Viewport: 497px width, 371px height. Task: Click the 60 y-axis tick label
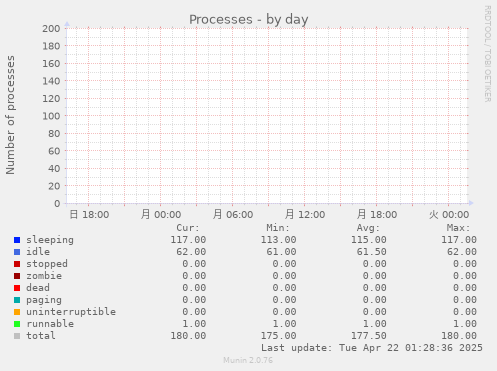pyautogui.click(x=54, y=151)
